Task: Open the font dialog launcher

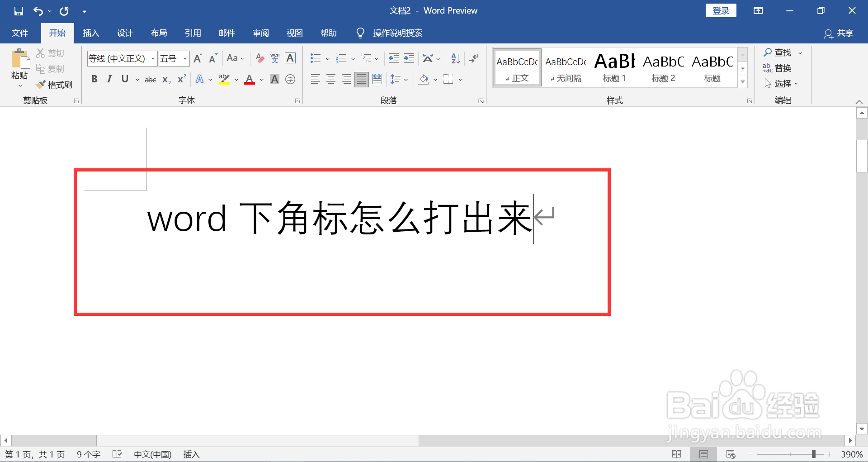Action: tap(297, 101)
